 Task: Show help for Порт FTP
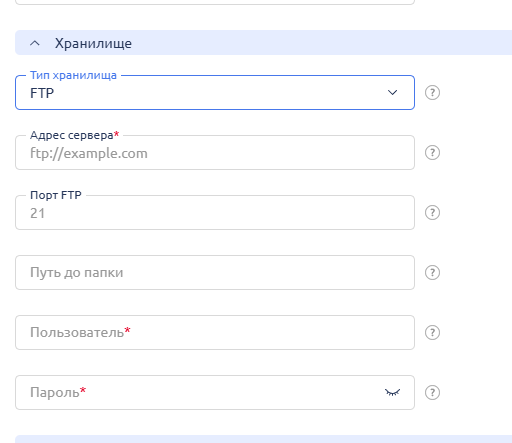[432, 212]
